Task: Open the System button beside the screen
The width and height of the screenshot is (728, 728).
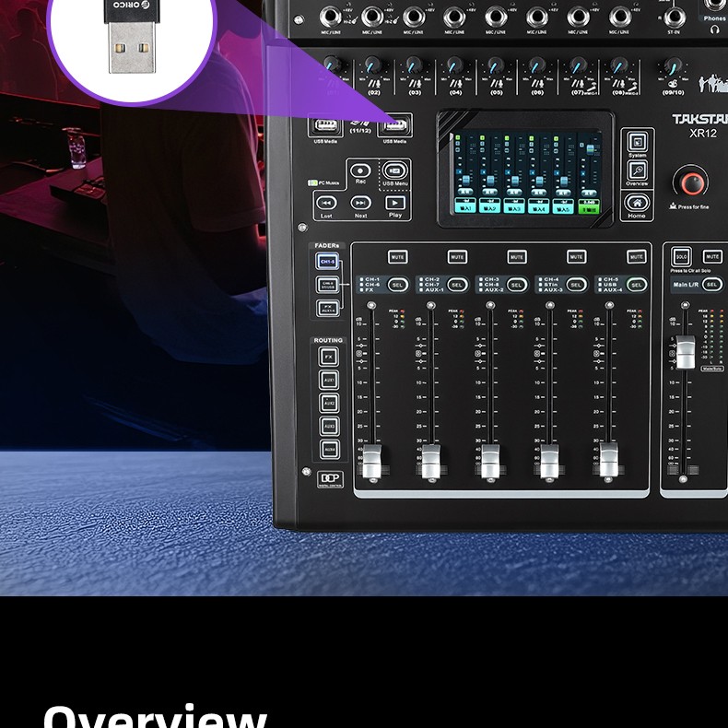Action: (637, 142)
